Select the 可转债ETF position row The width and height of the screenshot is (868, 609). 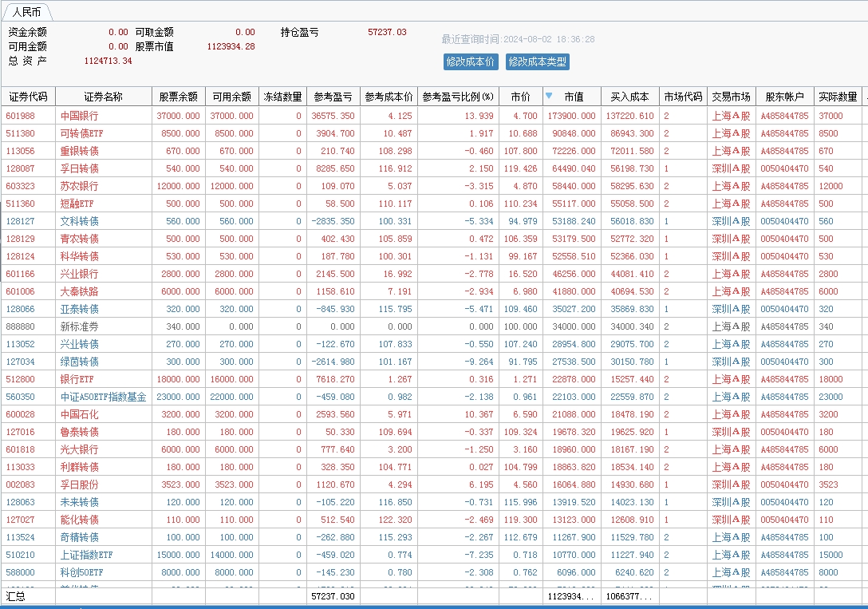point(82,133)
